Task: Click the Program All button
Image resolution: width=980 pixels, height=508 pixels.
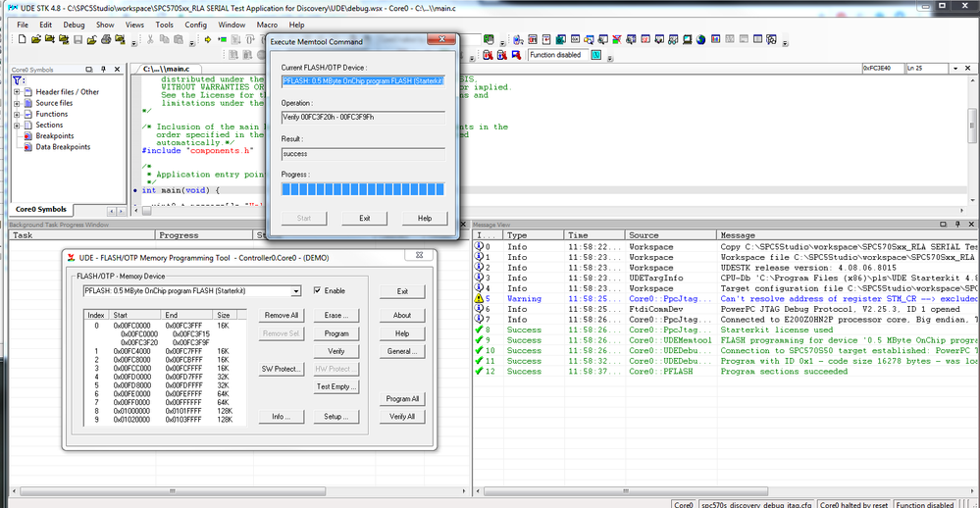Action: (x=402, y=398)
